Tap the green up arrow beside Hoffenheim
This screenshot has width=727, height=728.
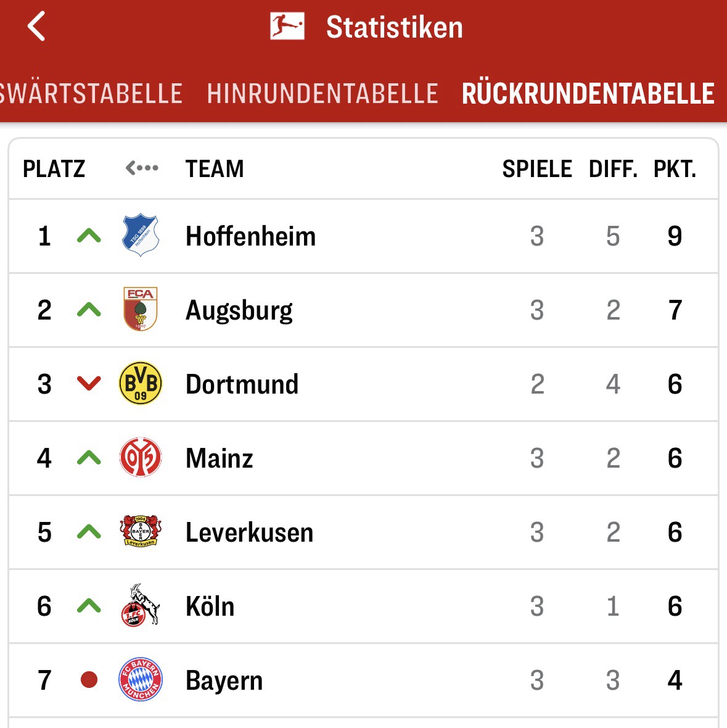(x=89, y=236)
